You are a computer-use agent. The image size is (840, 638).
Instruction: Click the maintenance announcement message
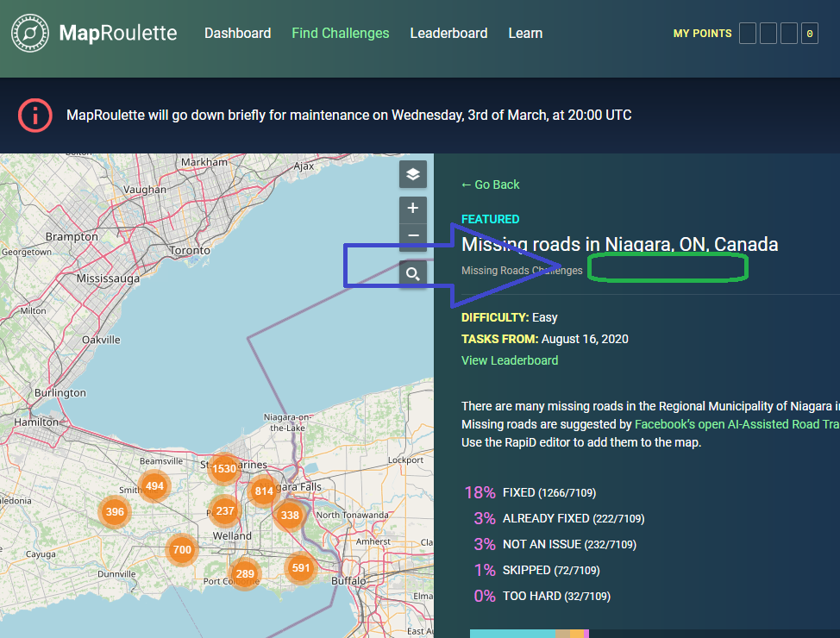[348, 116]
